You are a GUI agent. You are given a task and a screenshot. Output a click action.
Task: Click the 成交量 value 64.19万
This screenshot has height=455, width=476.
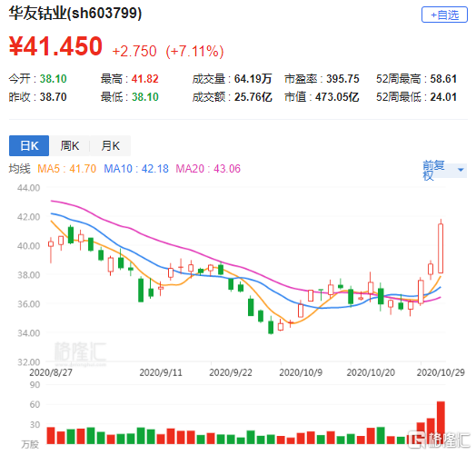click(253, 79)
